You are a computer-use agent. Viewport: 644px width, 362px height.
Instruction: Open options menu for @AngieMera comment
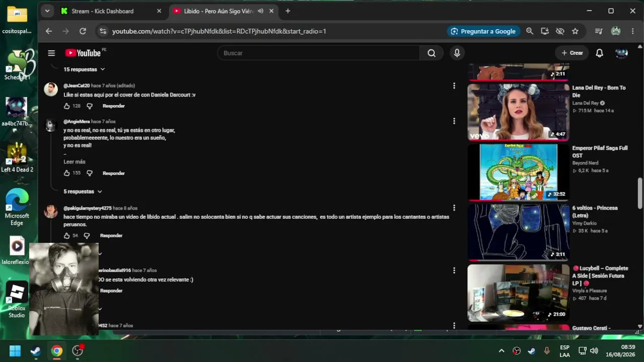[454, 121]
